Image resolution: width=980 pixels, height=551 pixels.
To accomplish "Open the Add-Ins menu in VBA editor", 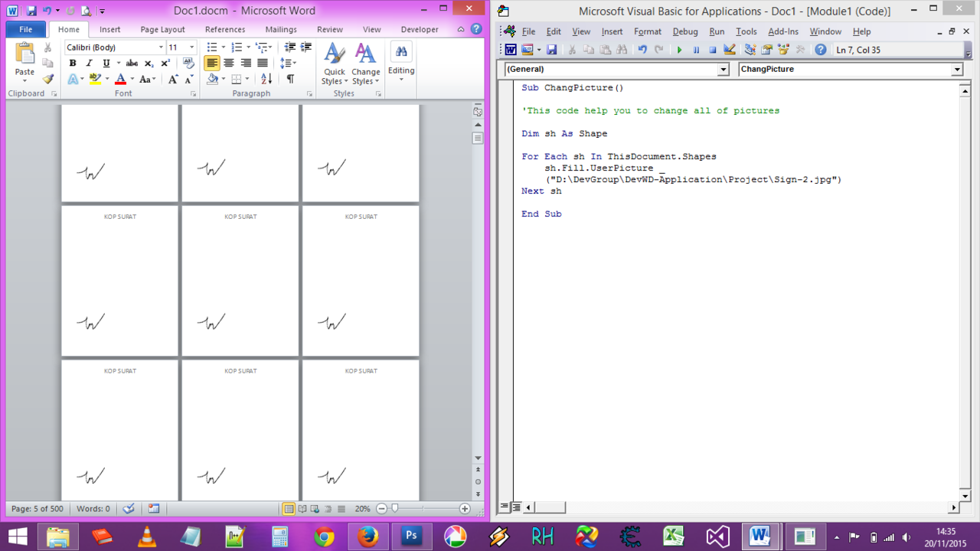I will tap(783, 31).
